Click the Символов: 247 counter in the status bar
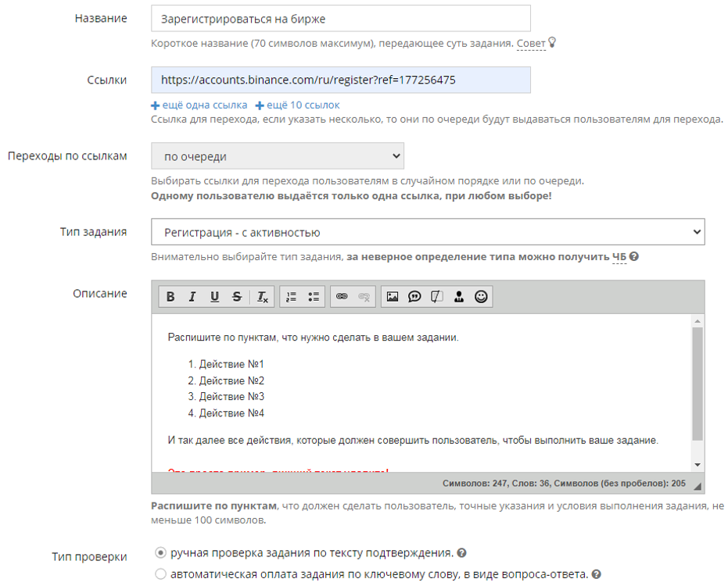The width and height of the screenshot is (728, 586). [475, 484]
